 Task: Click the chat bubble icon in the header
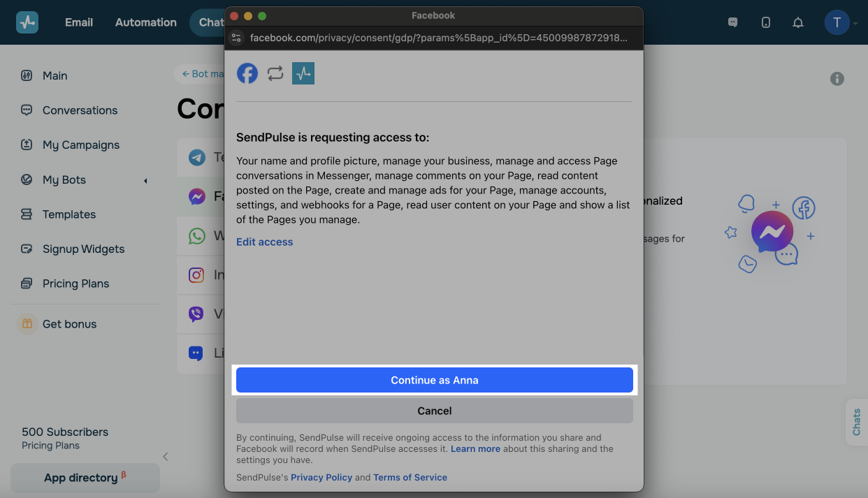[x=732, y=22]
